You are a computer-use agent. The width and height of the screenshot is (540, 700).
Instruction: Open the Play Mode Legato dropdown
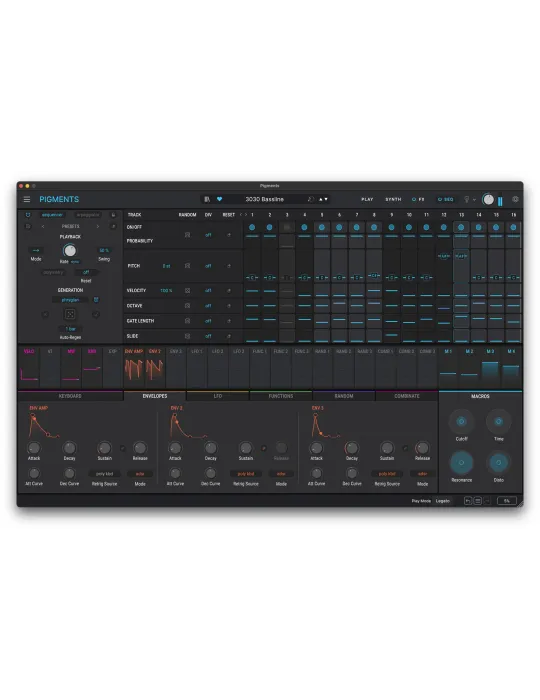coord(443,501)
